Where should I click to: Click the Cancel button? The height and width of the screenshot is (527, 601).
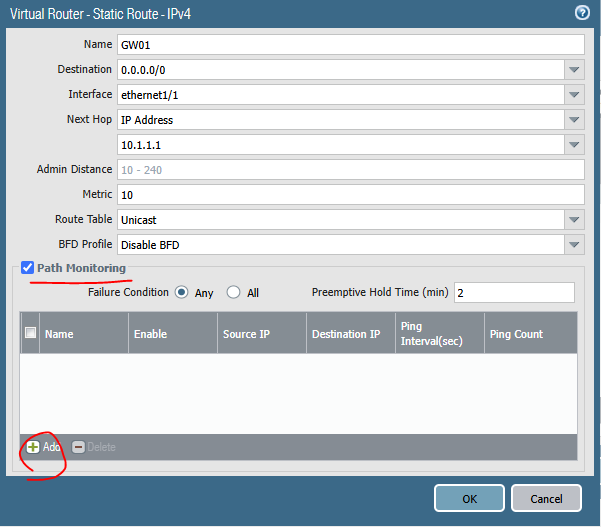click(546, 498)
